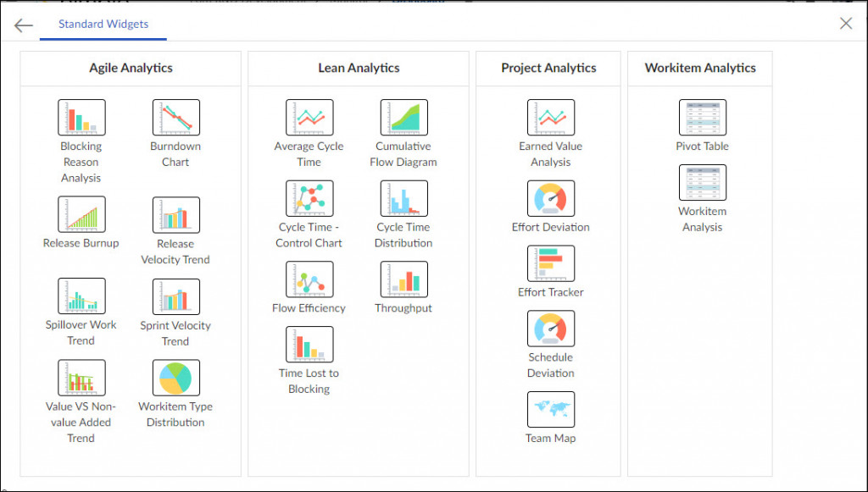Select the Average Cycle Time widget
This screenshot has height=492, width=868.
click(309, 117)
